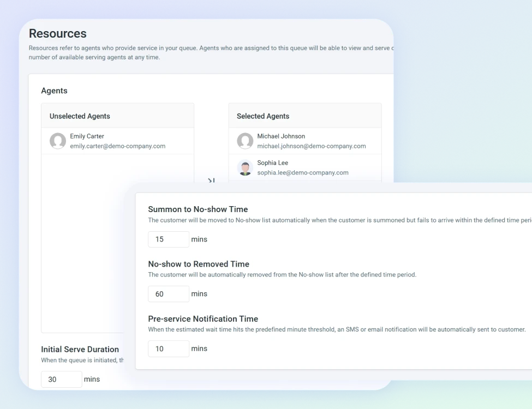This screenshot has height=409, width=532.
Task: Click the Resources page heading
Action: pos(57,33)
